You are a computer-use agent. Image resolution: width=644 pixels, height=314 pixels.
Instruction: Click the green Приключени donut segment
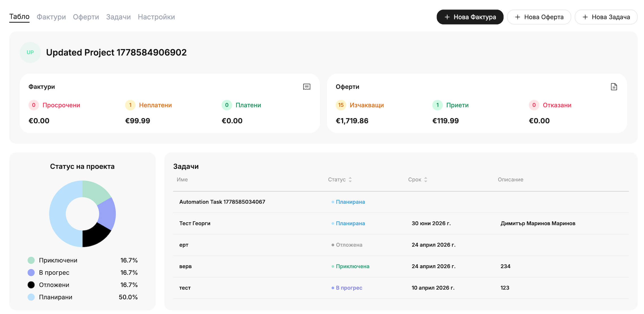[95, 193]
